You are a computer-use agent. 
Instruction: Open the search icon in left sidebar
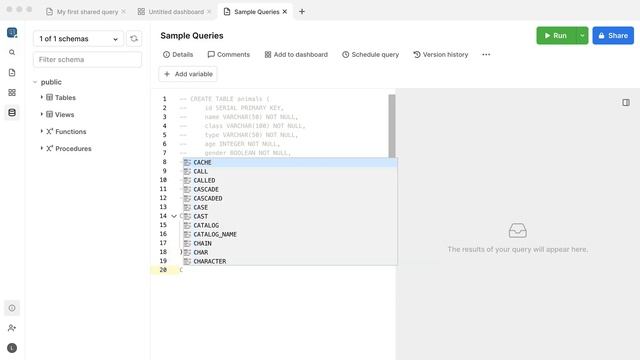point(12,52)
